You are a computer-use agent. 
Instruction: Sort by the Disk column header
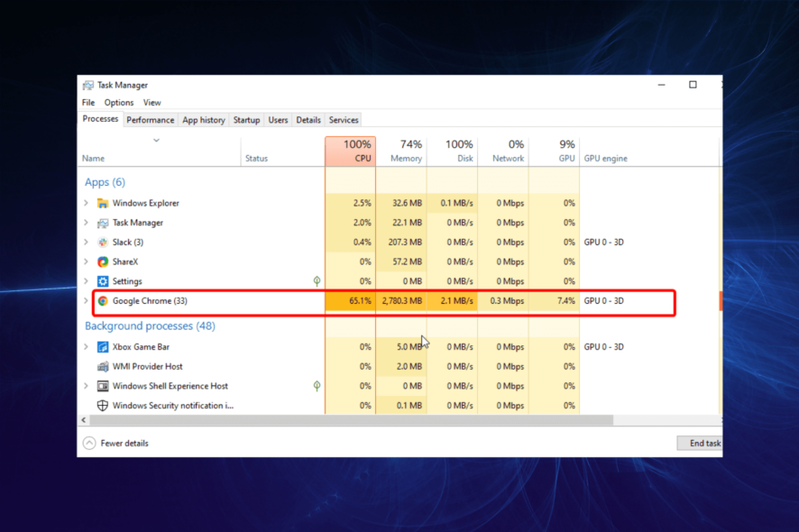click(453, 151)
